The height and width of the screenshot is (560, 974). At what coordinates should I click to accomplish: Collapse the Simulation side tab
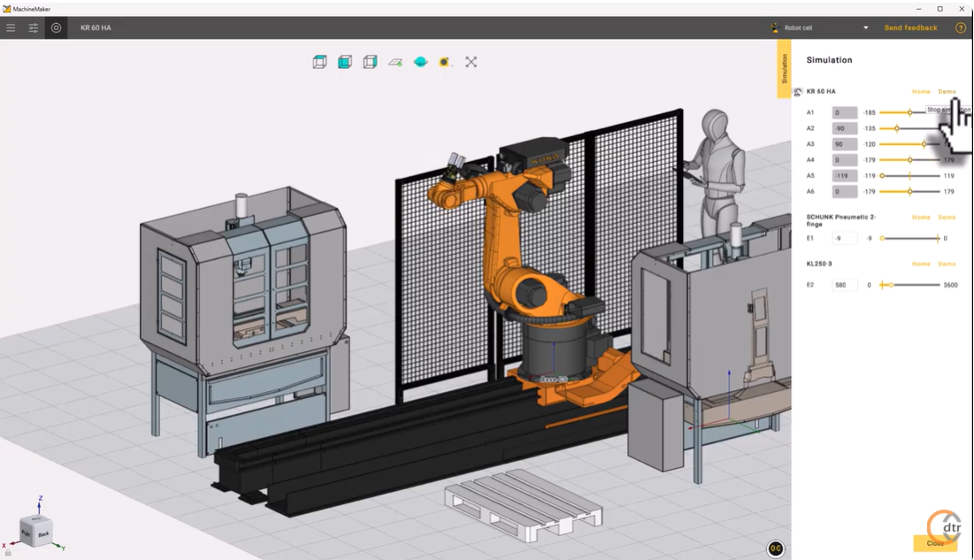784,69
